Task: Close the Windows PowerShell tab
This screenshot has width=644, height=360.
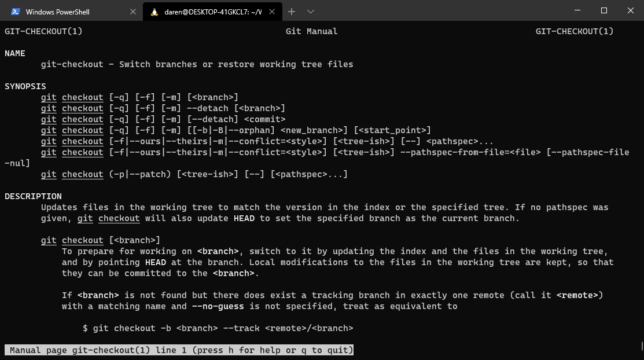Action: [x=133, y=12]
